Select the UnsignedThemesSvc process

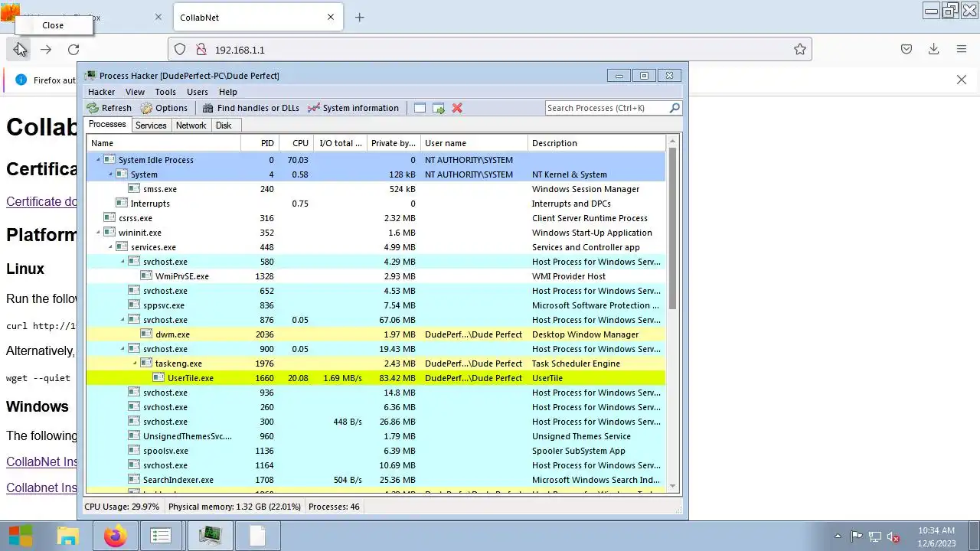[x=376, y=436]
